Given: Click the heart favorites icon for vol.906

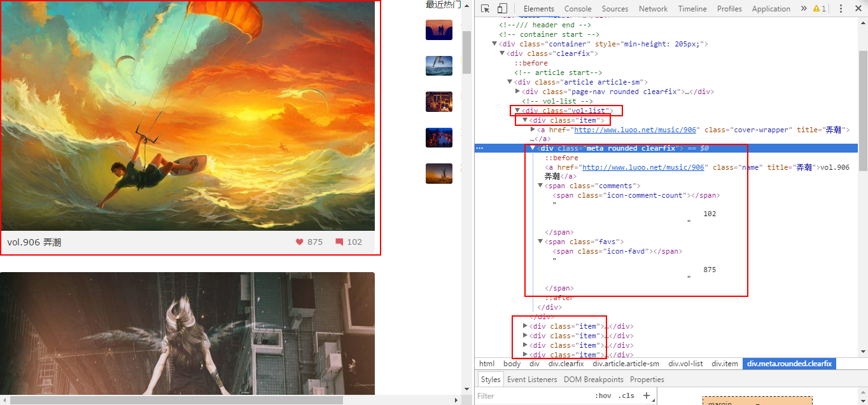Looking at the screenshot, I should (x=299, y=242).
